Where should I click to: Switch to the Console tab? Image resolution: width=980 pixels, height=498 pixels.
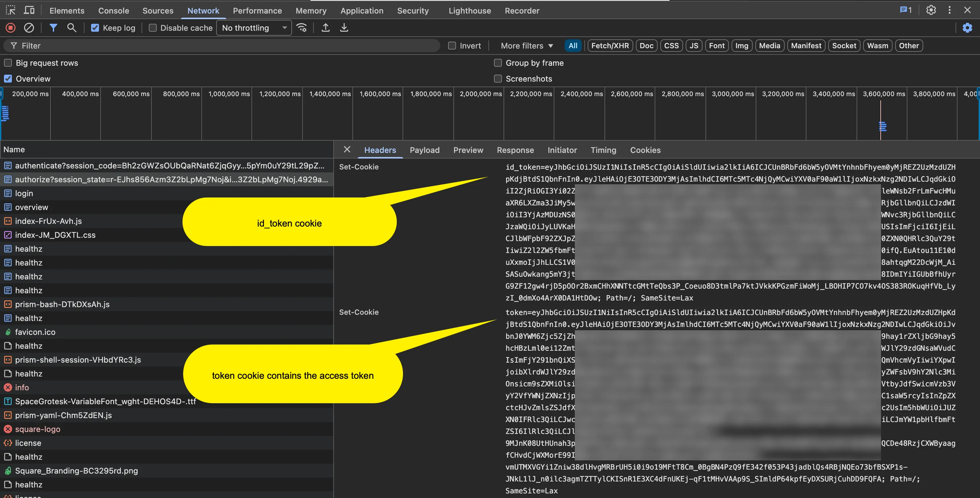coord(114,11)
